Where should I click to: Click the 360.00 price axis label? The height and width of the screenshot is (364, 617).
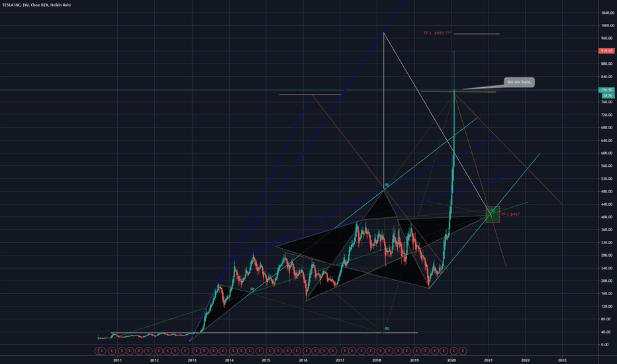pyautogui.click(x=607, y=230)
